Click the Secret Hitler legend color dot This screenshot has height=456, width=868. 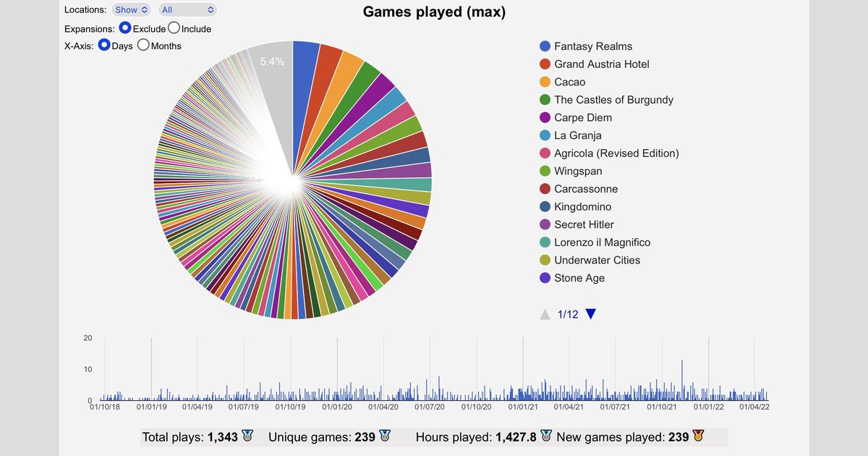click(545, 224)
